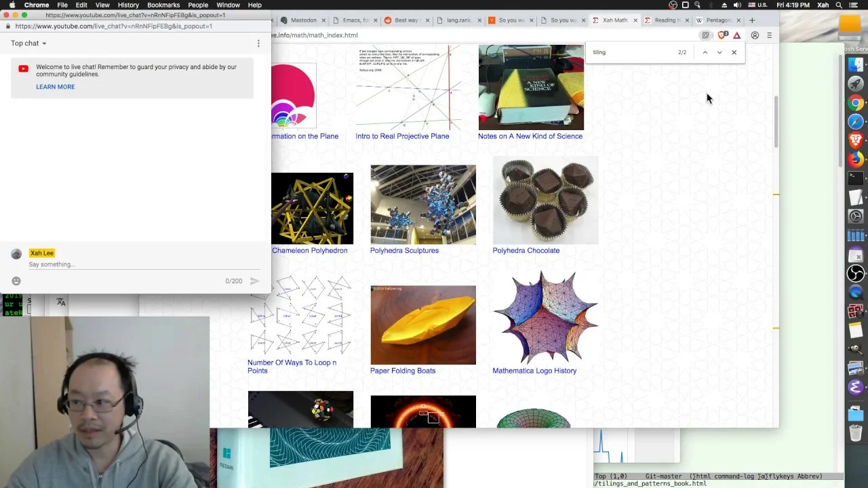Viewport: 868px width, 488px height.
Task: Click the Chrome icon in Dock
Action: pos(856,103)
